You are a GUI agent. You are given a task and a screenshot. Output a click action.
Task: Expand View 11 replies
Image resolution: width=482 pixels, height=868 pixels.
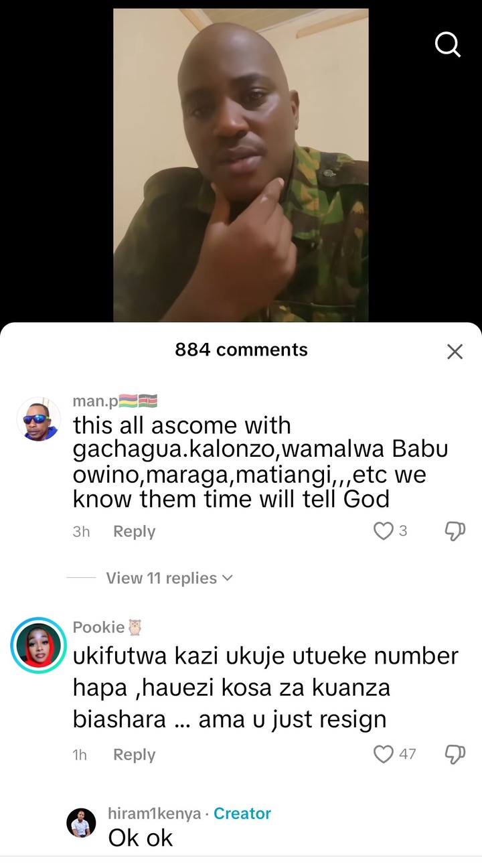click(x=169, y=578)
